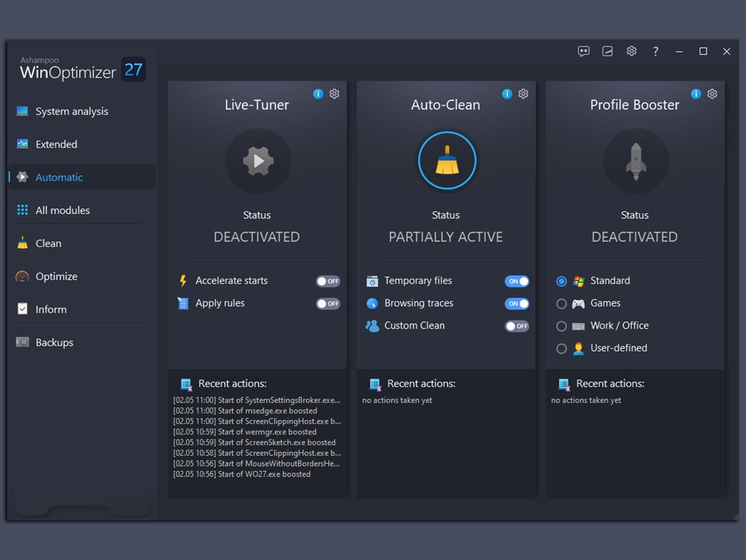Enable the Custom Clean toggle
The image size is (746, 560).
(x=517, y=326)
